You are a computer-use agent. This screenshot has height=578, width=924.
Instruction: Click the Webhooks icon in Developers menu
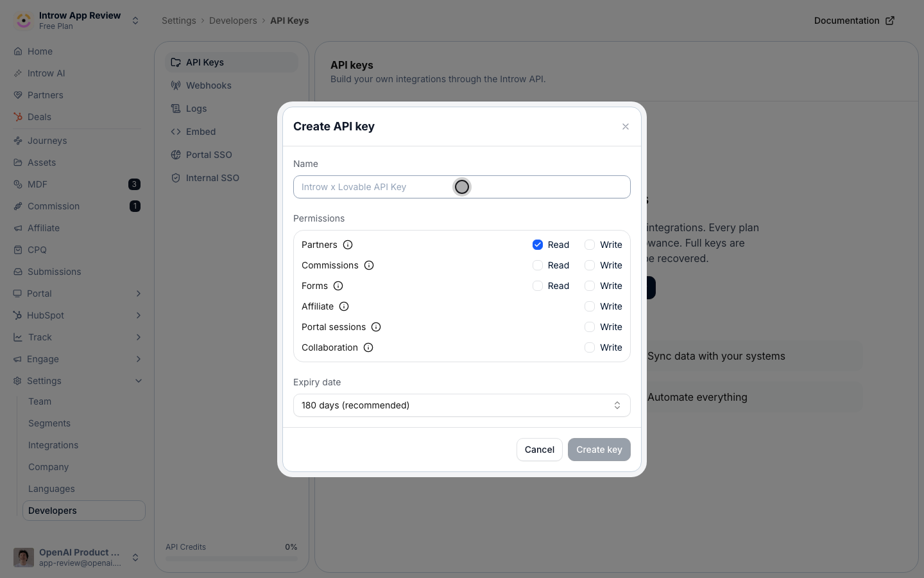click(176, 85)
